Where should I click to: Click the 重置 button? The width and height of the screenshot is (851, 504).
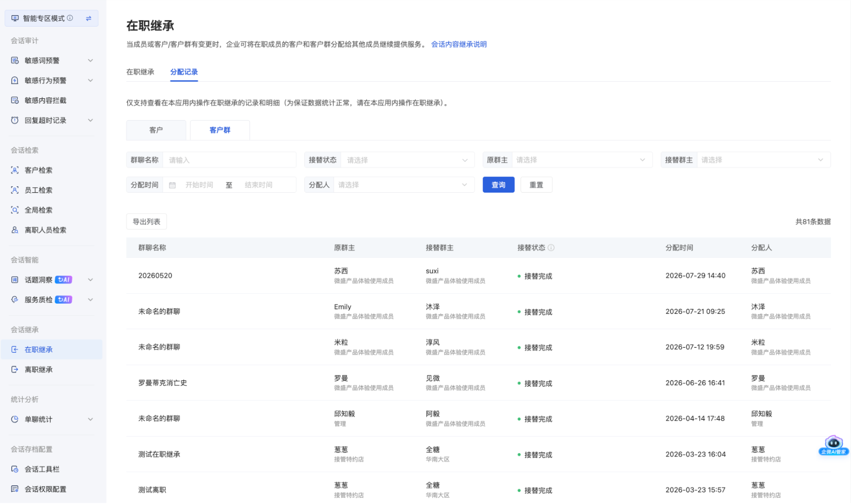point(536,185)
